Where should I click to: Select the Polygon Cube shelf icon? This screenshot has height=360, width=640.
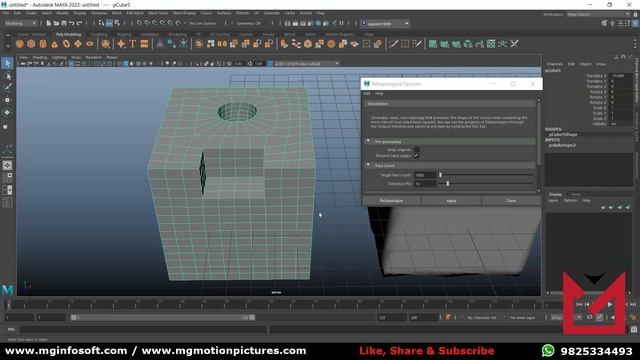tap(31, 44)
